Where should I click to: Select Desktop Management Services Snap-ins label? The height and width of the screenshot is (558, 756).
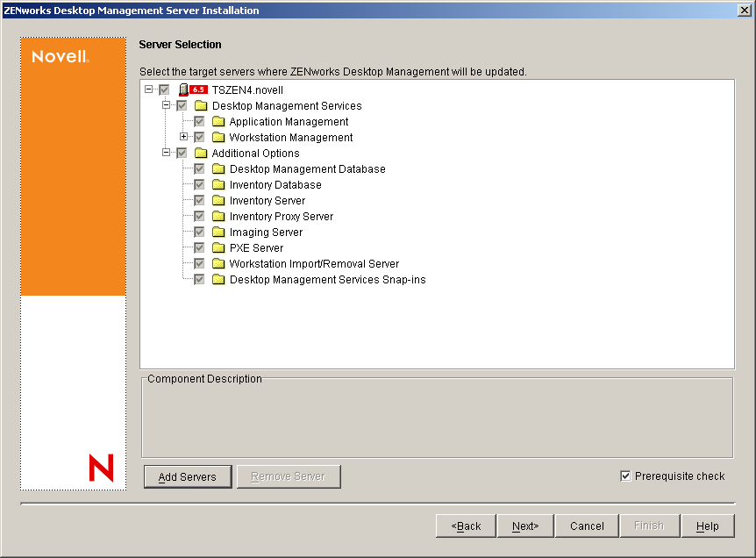coord(328,280)
